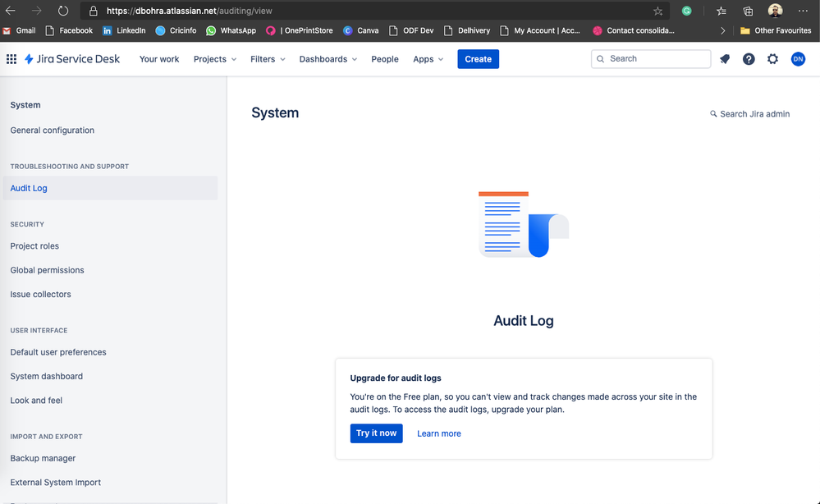This screenshot has width=820, height=504.
Task: Open the Other Favourites folder
Action: [x=776, y=30]
